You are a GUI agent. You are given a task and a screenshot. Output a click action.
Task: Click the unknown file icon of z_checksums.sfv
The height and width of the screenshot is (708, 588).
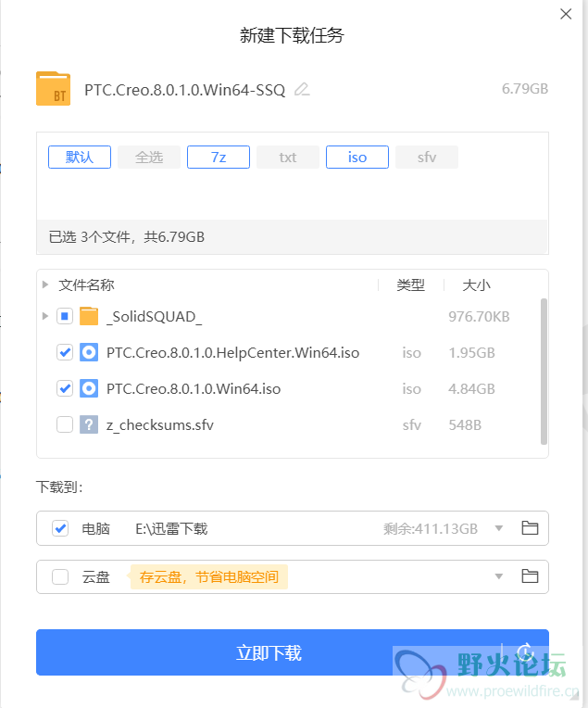pos(89,424)
